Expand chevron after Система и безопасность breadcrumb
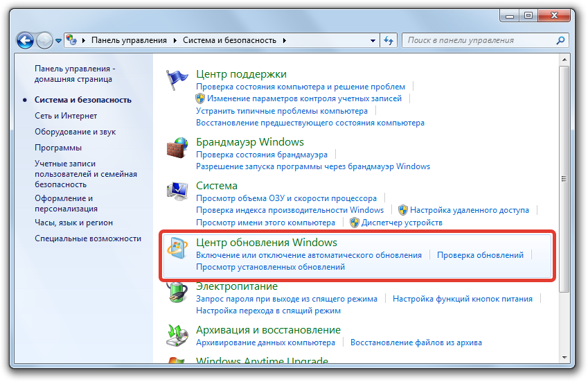The width and height of the screenshot is (588, 382). 284,40
